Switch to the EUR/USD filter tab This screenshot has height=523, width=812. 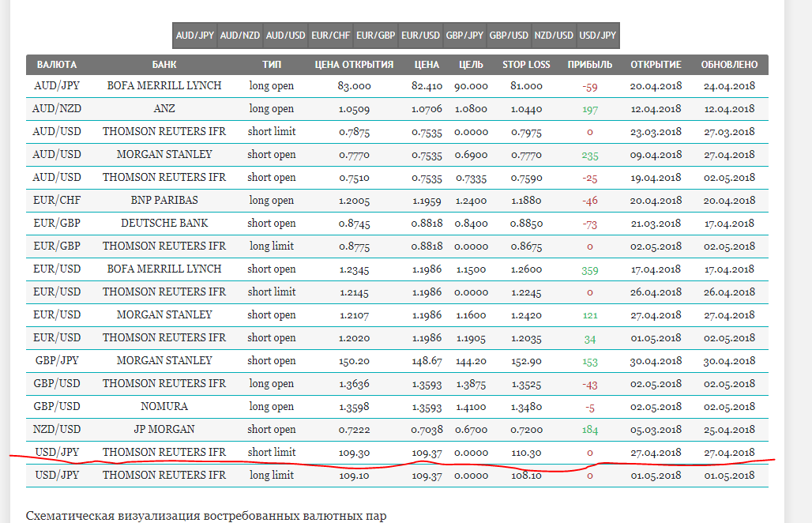pos(420,36)
